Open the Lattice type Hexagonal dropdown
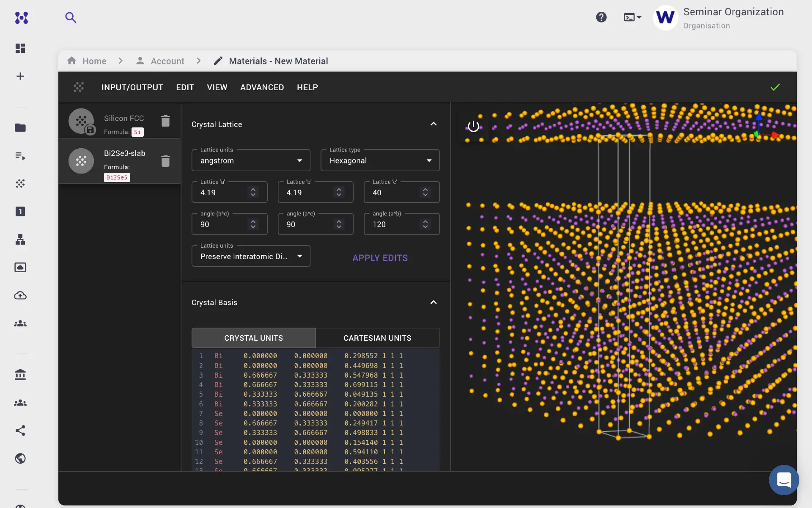812x508 pixels. pyautogui.click(x=380, y=160)
